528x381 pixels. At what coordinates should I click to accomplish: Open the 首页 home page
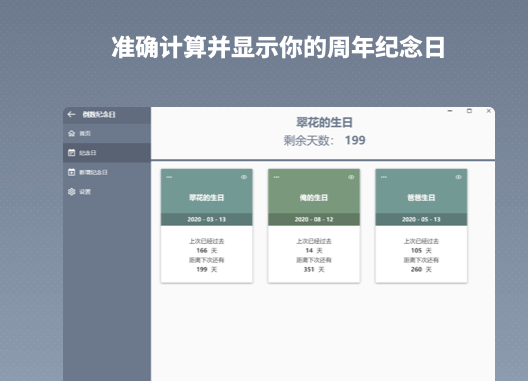(x=107, y=133)
